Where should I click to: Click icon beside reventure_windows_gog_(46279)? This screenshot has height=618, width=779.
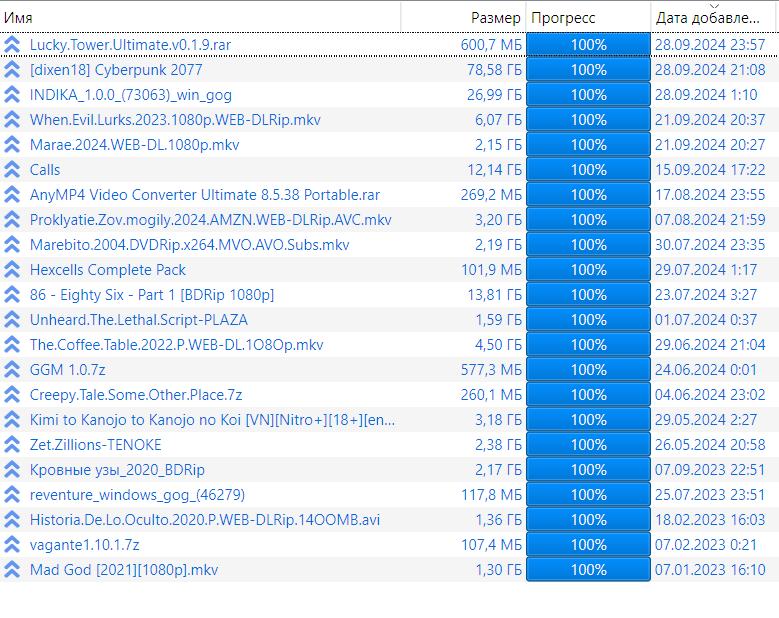point(12,495)
